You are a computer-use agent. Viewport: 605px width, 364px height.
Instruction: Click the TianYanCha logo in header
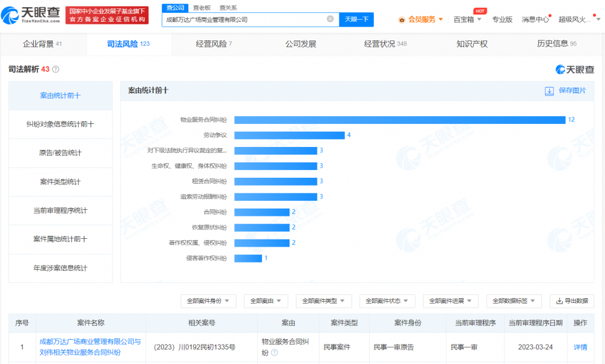(x=31, y=15)
